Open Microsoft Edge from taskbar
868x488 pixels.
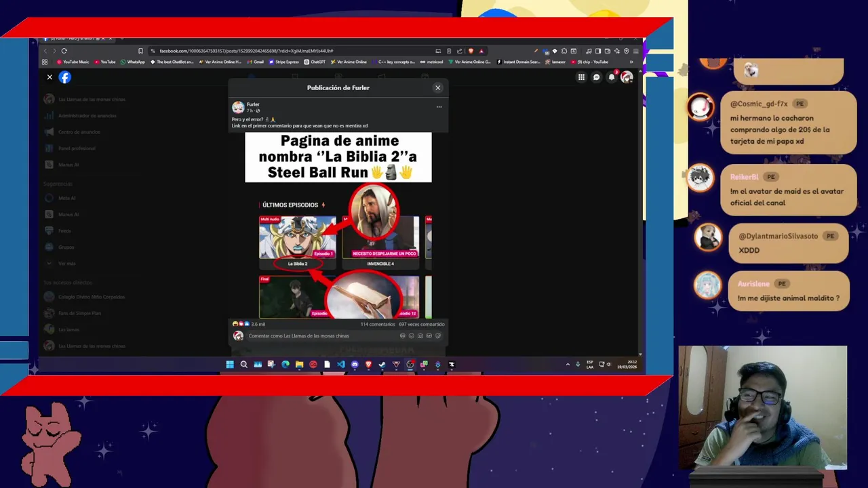285,365
